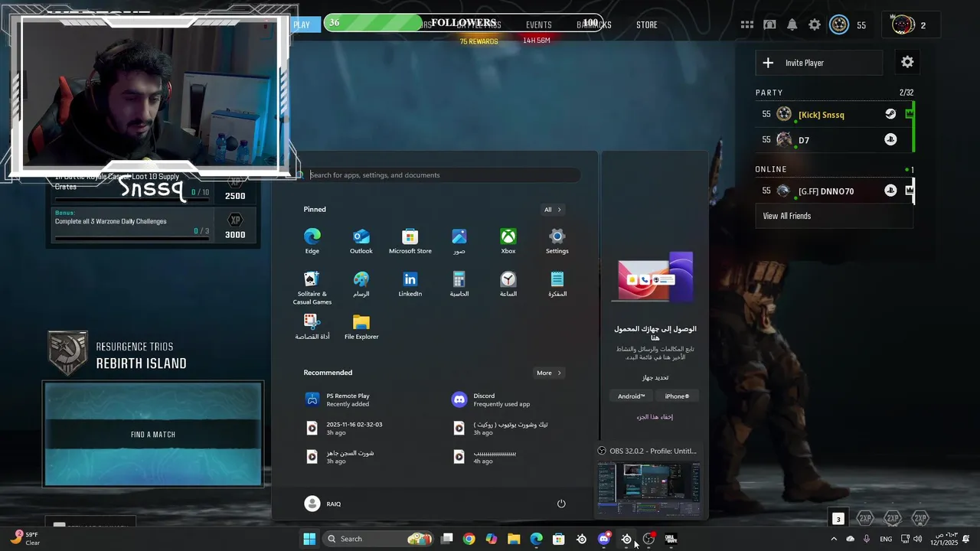Viewport: 980px width, 551px height.
Task: Click the PlayStation icon beside D7
Action: (x=890, y=139)
